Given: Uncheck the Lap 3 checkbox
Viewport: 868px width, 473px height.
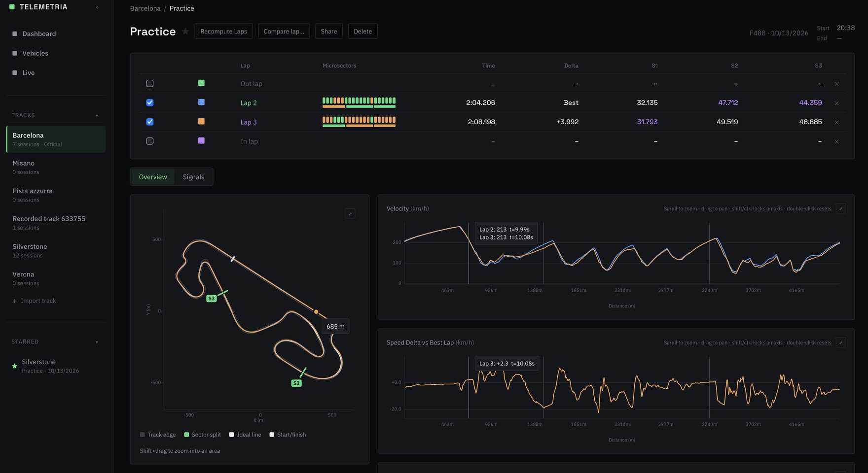Looking at the screenshot, I should [150, 122].
